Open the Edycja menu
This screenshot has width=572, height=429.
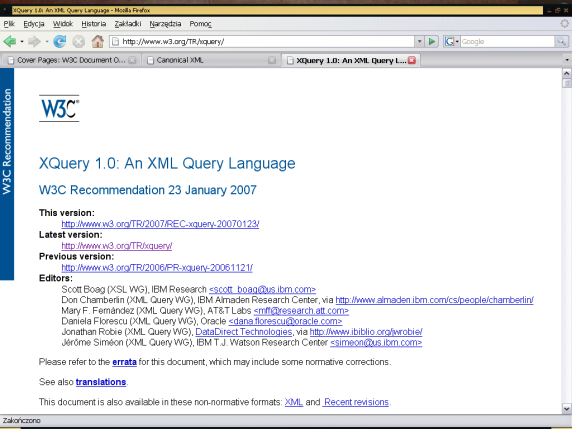34,24
